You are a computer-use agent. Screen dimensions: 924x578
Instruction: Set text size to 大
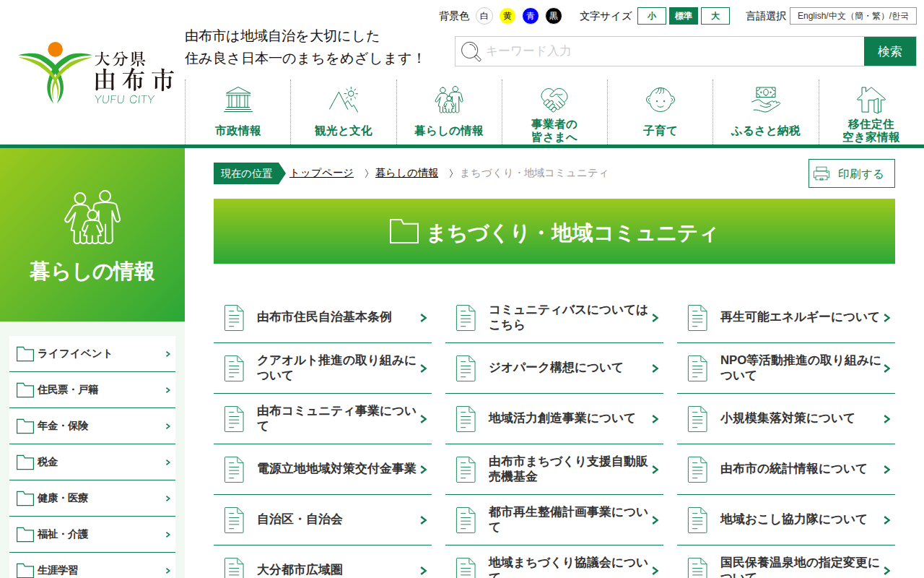(715, 16)
